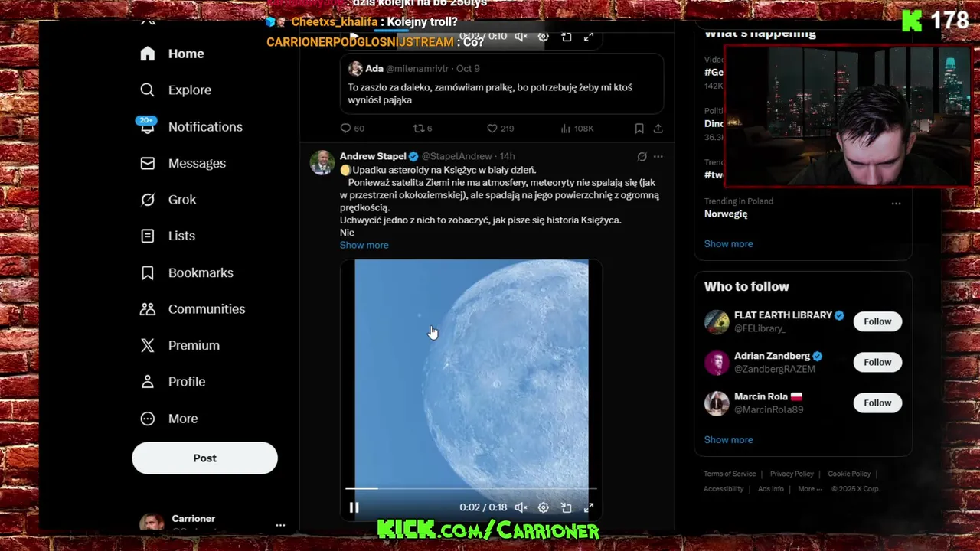Open Ada's profile avatar in quoted post
Image resolution: width=980 pixels, height=551 pixels.
(355, 69)
